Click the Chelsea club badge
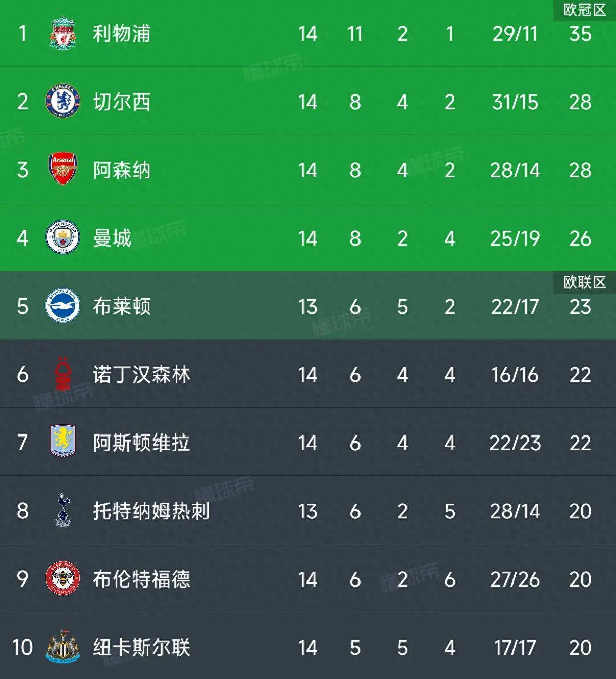 pos(63,102)
